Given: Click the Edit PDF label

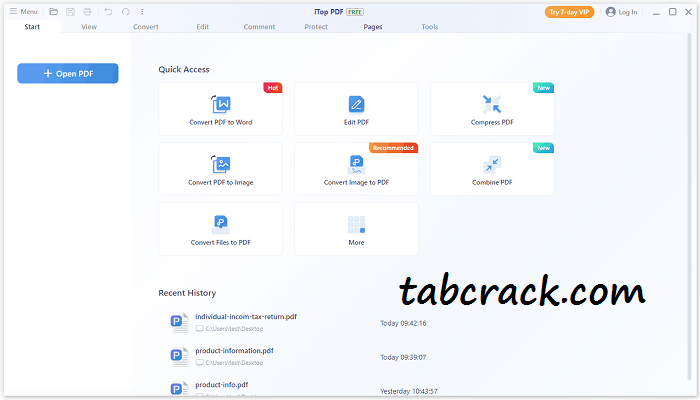Looking at the screenshot, I should click(x=356, y=122).
